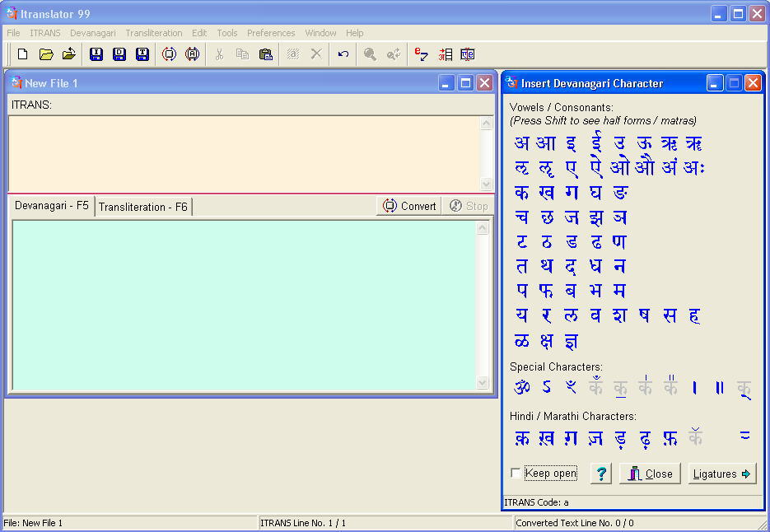Open the Ligatures panel
The image size is (770, 532).
[722, 474]
